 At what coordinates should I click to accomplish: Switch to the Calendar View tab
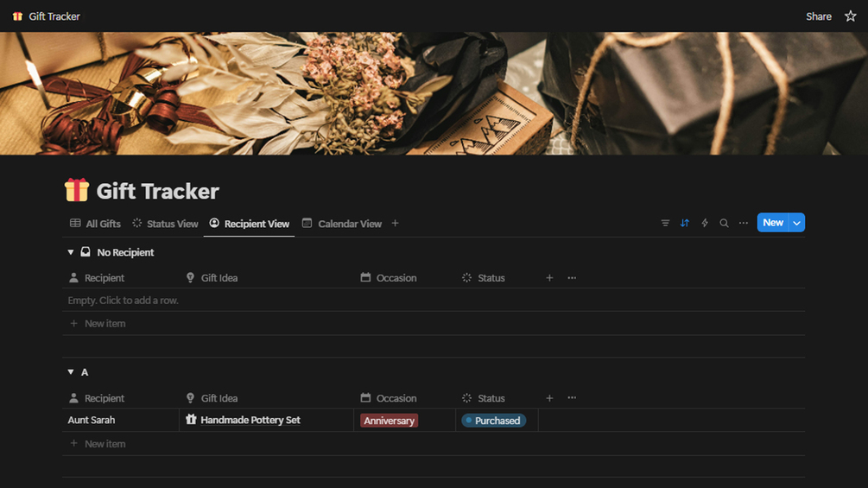click(341, 224)
